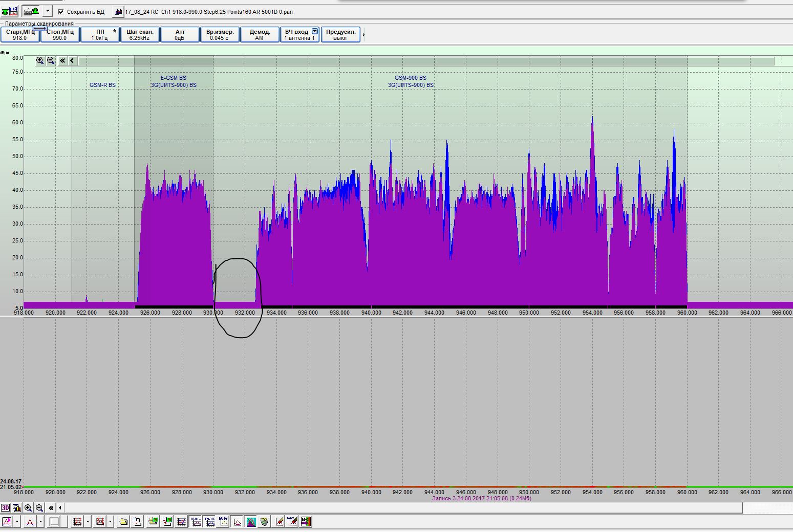Open dropdown arrow beside receiver control icon
Screen dimensions: 793x532
(x=47, y=11)
